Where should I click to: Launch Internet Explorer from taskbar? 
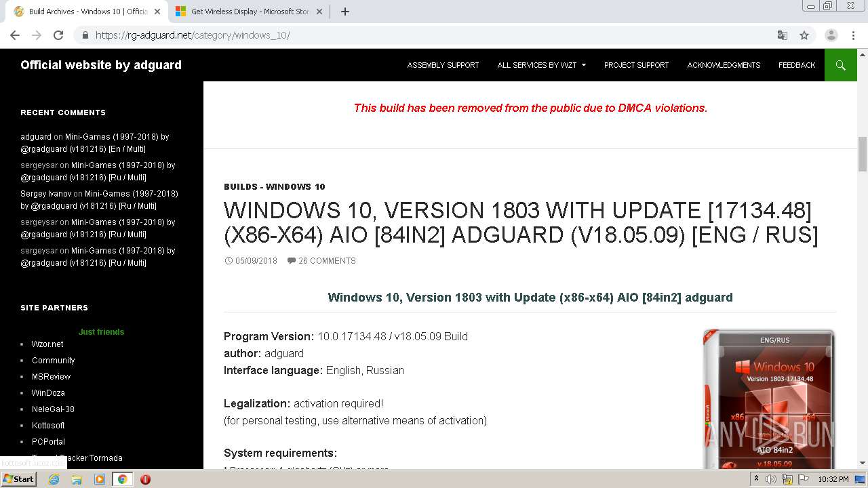(54, 479)
